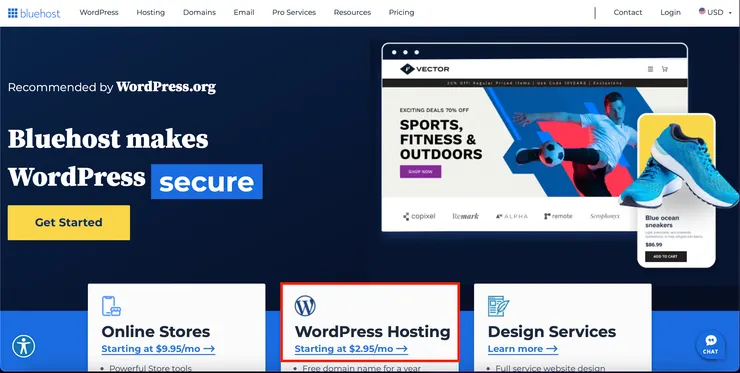Image resolution: width=740 pixels, height=373 pixels.
Task: Expand the Domains menu in the navbar
Action: click(x=199, y=12)
